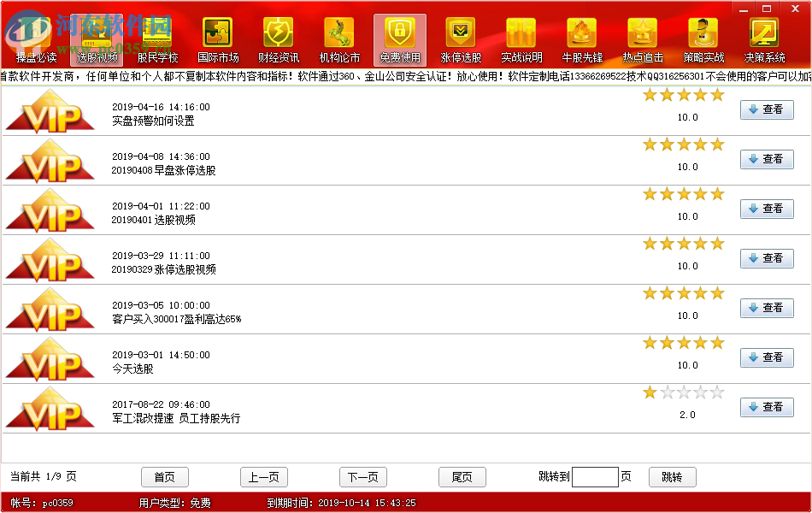View the 实盘预警如何设置 video
Screen dimensions: 812x513
pos(766,109)
